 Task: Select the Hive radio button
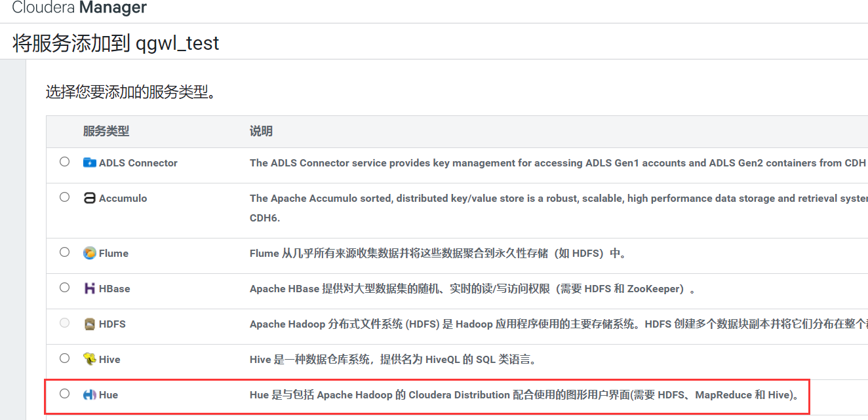pos(64,359)
